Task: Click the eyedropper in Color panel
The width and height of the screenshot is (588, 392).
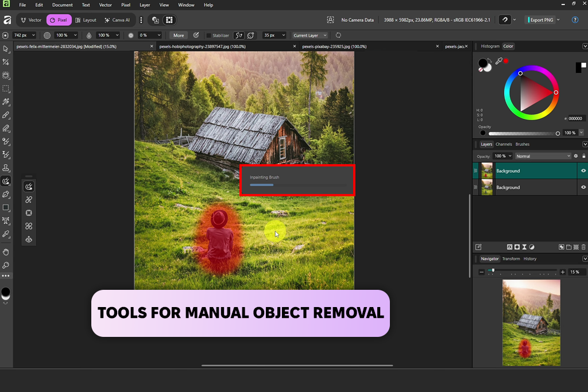Action: tap(499, 61)
